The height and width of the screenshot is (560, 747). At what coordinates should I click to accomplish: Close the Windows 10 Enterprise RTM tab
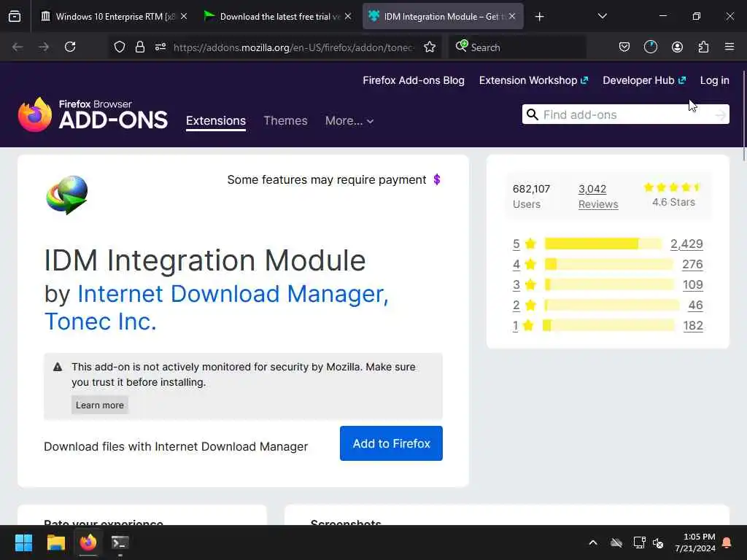pos(184,16)
